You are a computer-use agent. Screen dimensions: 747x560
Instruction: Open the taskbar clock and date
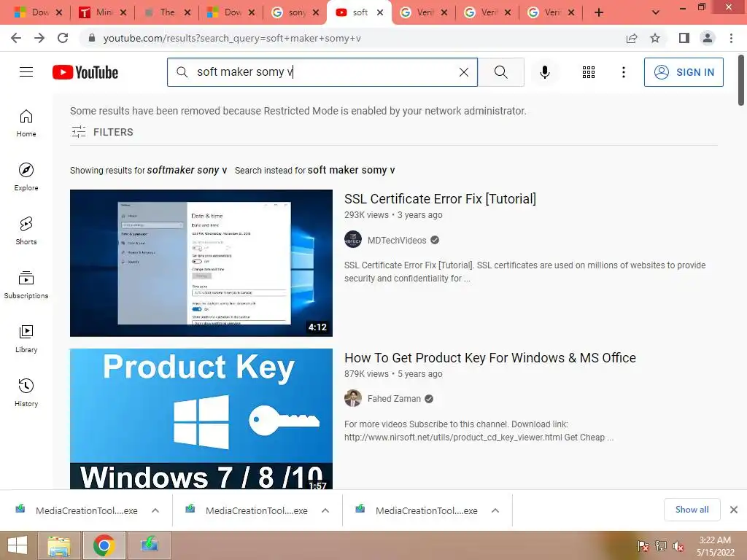715,546
